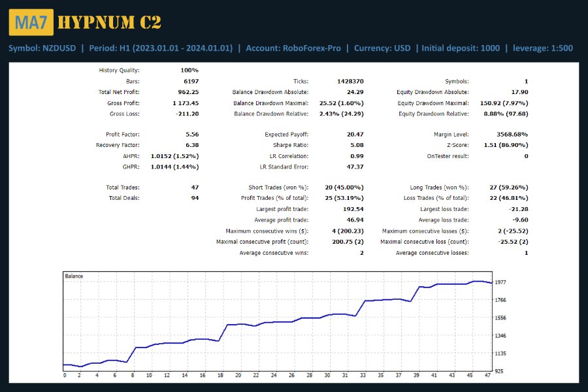Click the balance curve end near trade 47

[491, 283]
